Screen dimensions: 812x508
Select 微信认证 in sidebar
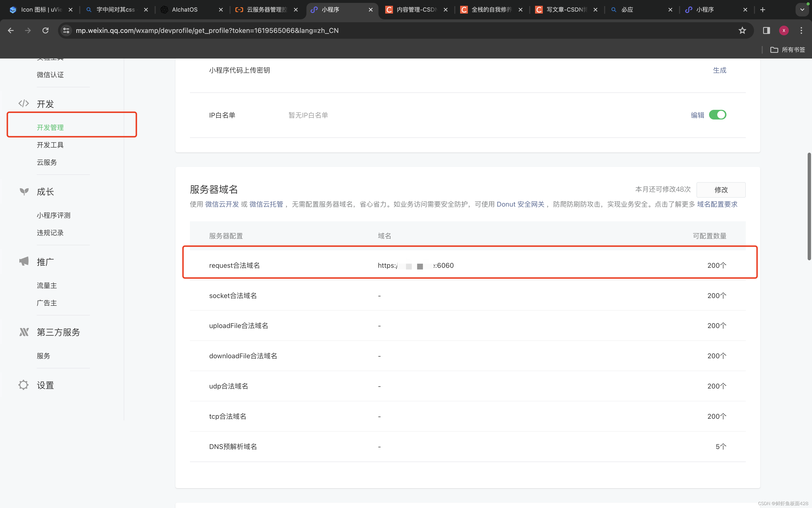click(50, 75)
